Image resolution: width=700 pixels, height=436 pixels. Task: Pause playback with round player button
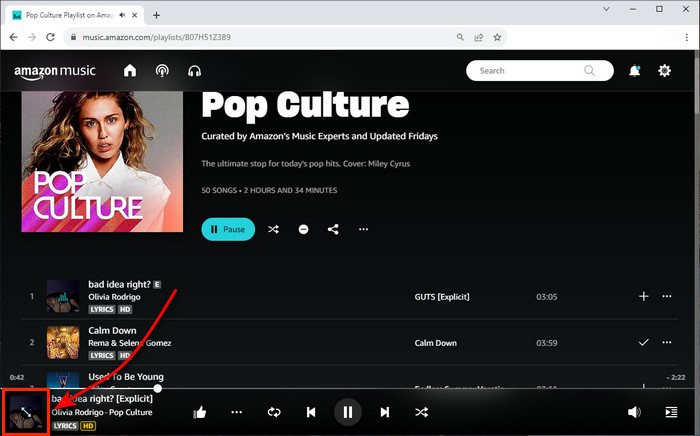(348, 412)
